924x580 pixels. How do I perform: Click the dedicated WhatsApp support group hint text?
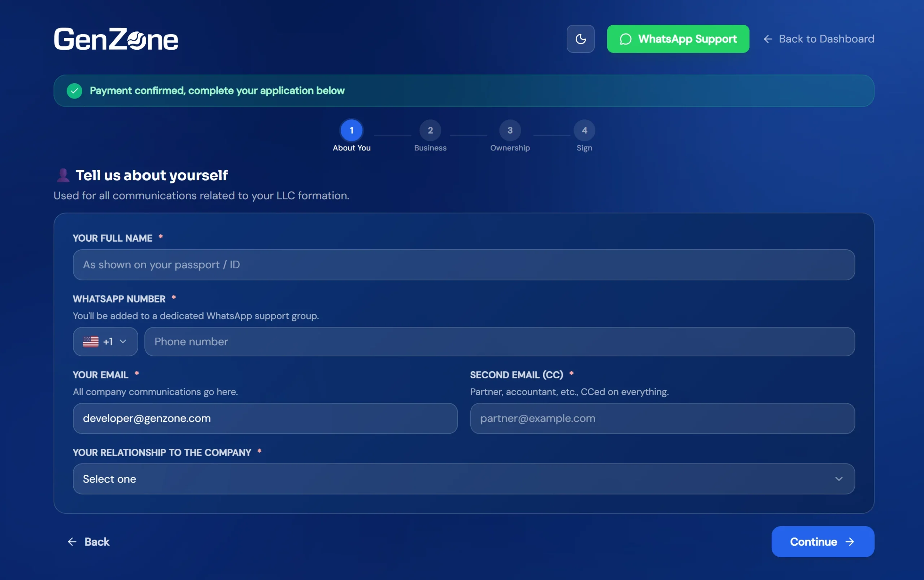(x=196, y=316)
